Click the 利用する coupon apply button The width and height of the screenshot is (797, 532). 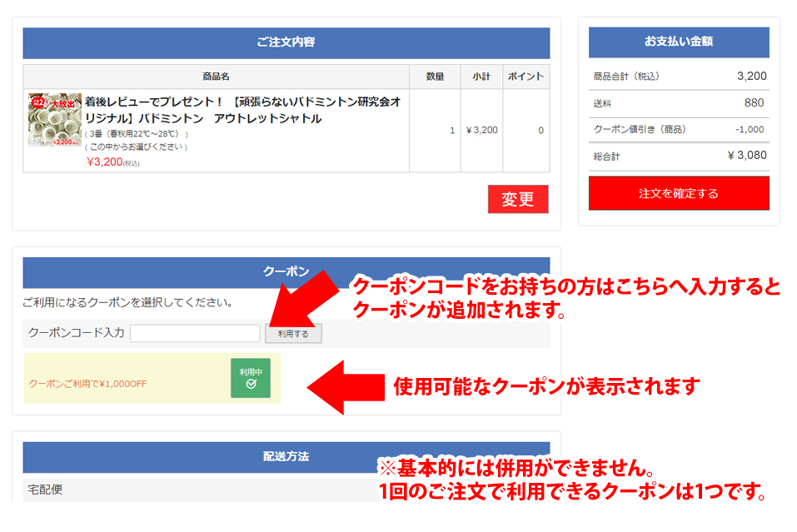click(293, 333)
